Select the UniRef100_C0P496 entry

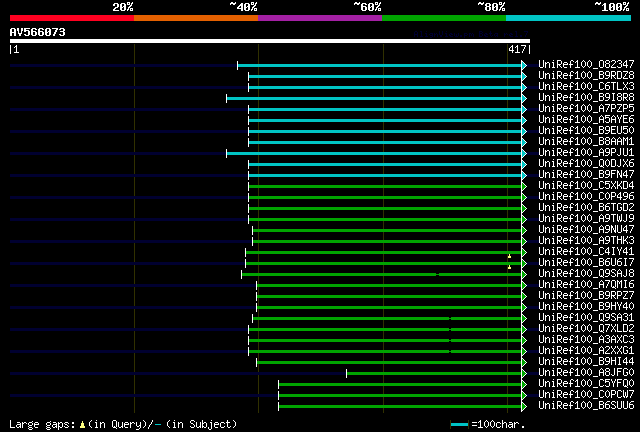coord(586,196)
